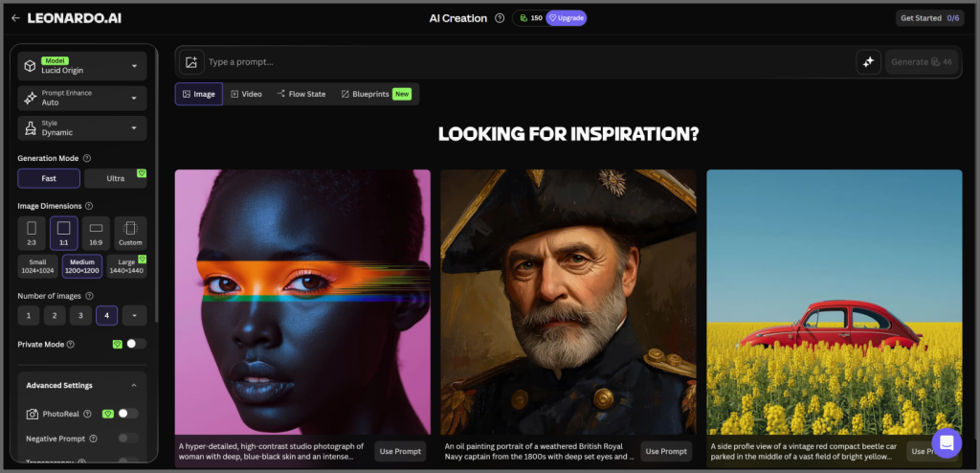Open the Style Dynamic dropdown
The image size is (980, 473).
pos(82,128)
